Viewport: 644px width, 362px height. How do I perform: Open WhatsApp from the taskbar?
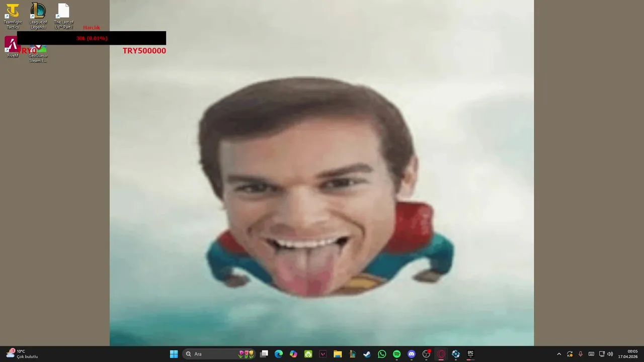click(382, 354)
